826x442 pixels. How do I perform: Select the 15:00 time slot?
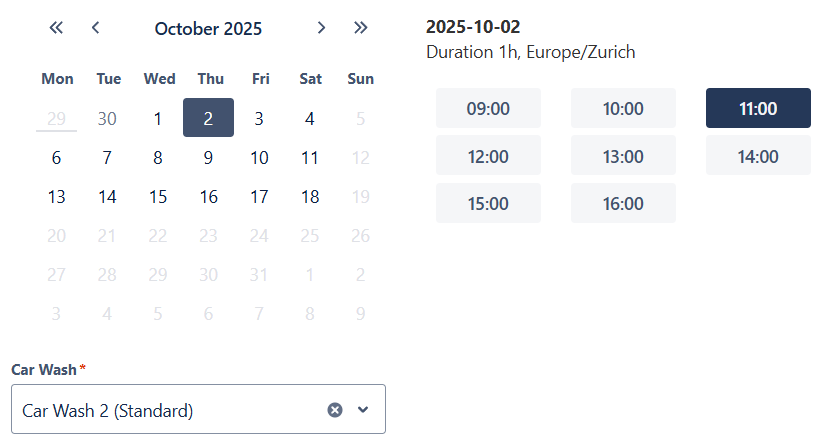(x=488, y=204)
